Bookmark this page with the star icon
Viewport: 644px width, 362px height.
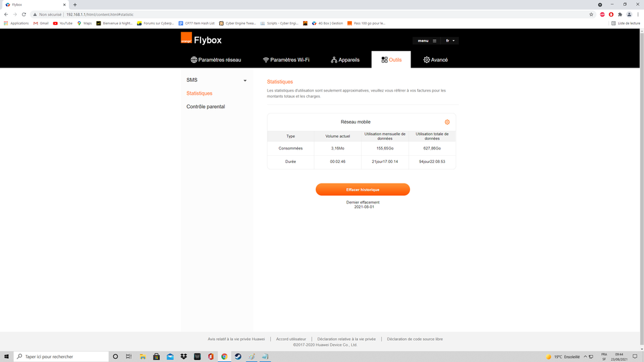(591, 14)
